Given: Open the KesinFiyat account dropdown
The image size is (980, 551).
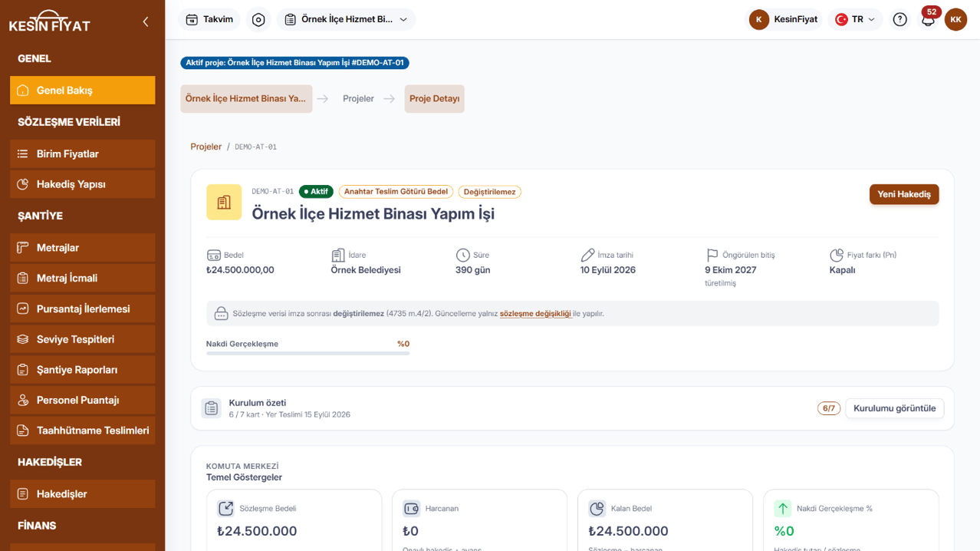Looking at the screenshot, I should pyautogui.click(x=784, y=19).
